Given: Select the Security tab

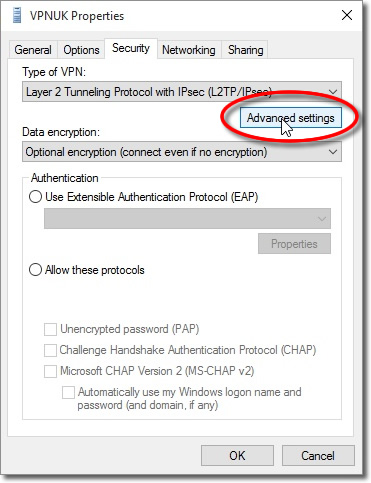Looking at the screenshot, I should (131, 48).
